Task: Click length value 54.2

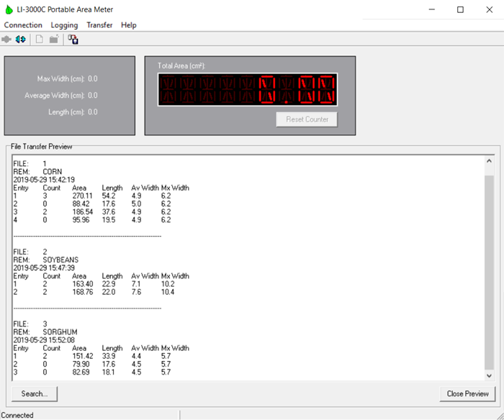Action: 109,196
